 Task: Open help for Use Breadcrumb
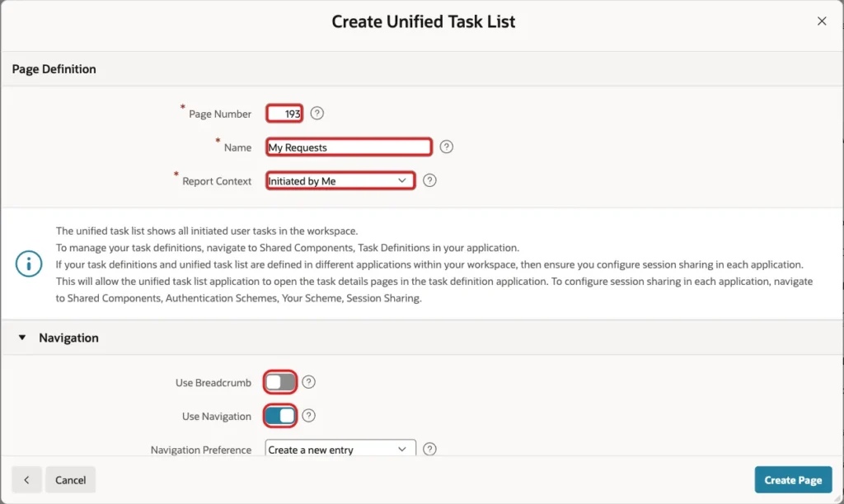308,382
